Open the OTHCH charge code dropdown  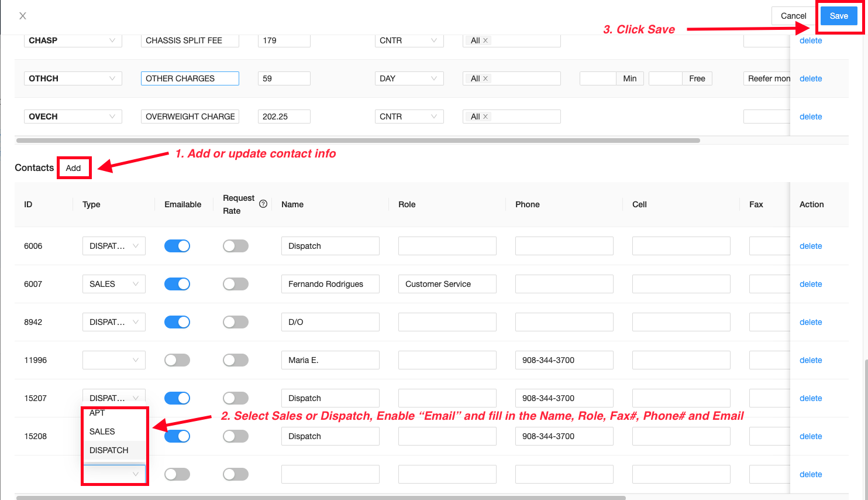click(x=73, y=78)
